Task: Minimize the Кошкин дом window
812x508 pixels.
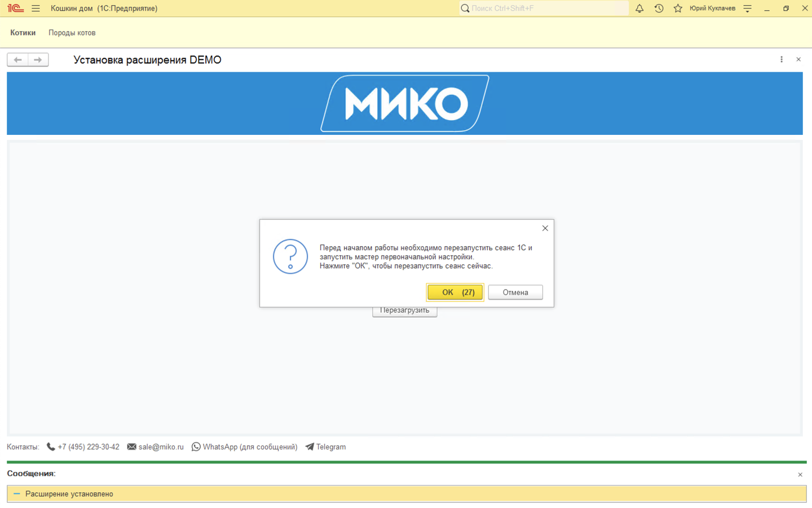Action: pyautogui.click(x=767, y=8)
